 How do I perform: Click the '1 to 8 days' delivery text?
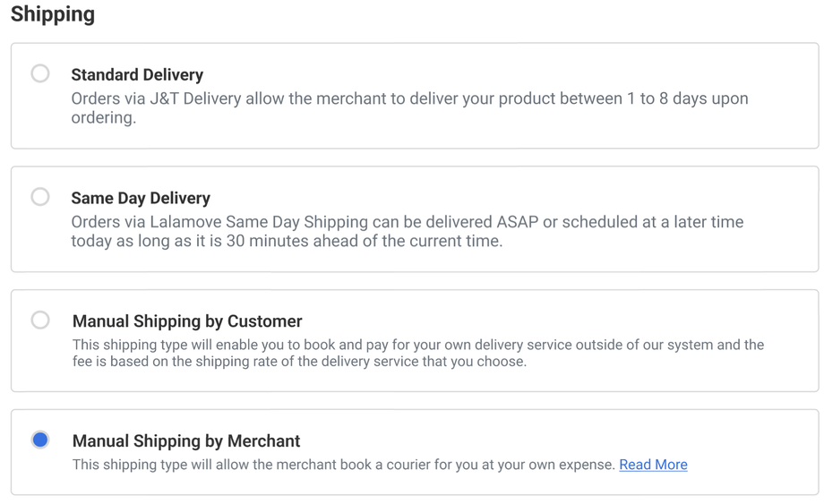641,99
